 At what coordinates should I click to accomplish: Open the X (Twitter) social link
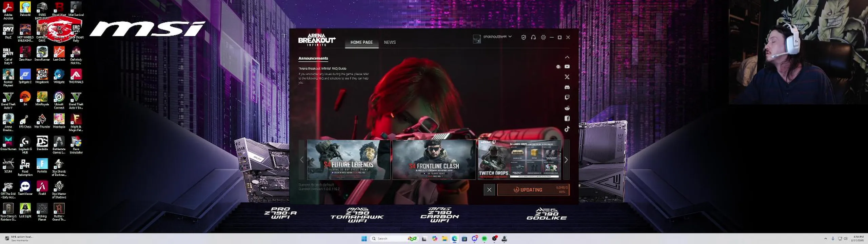[x=567, y=77]
